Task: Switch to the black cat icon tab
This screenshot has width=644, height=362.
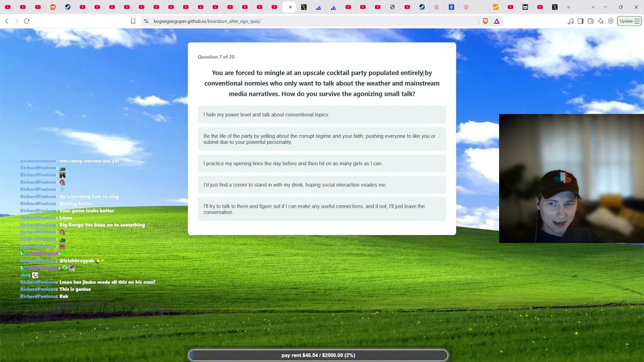Action: point(525,7)
